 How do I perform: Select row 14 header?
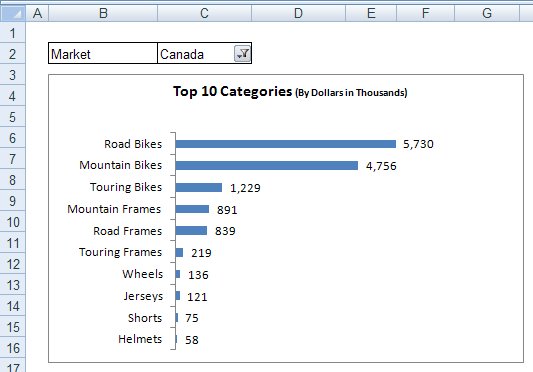(13, 306)
